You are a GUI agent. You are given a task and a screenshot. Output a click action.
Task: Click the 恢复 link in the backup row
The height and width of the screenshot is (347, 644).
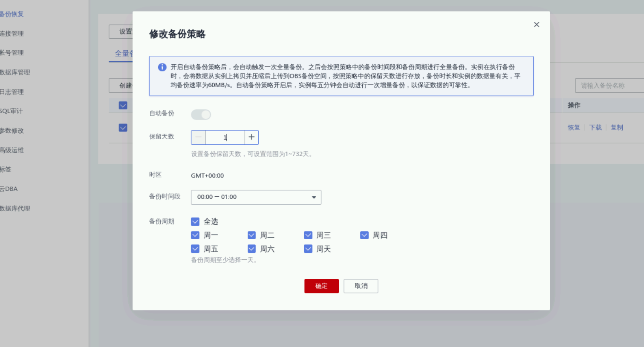point(574,127)
